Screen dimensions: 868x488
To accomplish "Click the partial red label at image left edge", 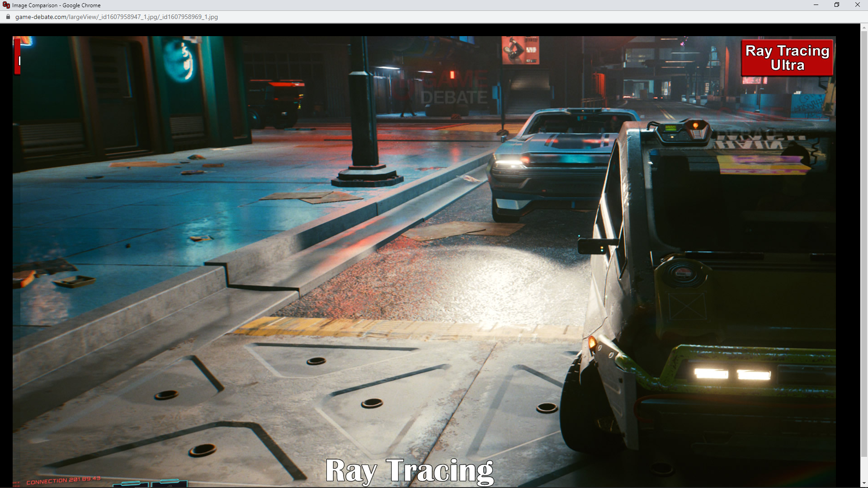I will point(17,57).
